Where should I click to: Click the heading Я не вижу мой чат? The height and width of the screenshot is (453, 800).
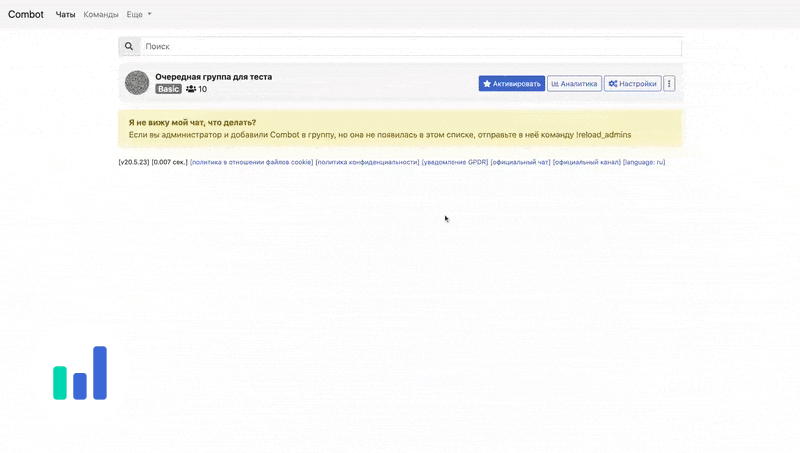pyautogui.click(x=192, y=122)
